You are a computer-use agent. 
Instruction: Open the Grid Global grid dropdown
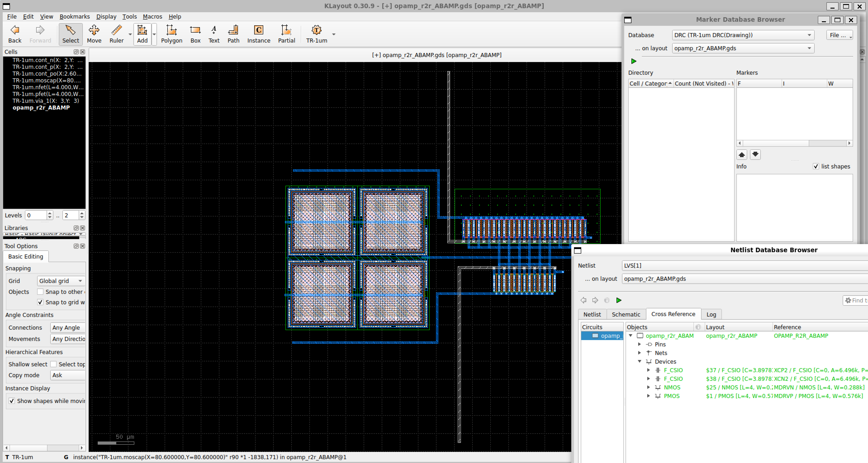61,281
